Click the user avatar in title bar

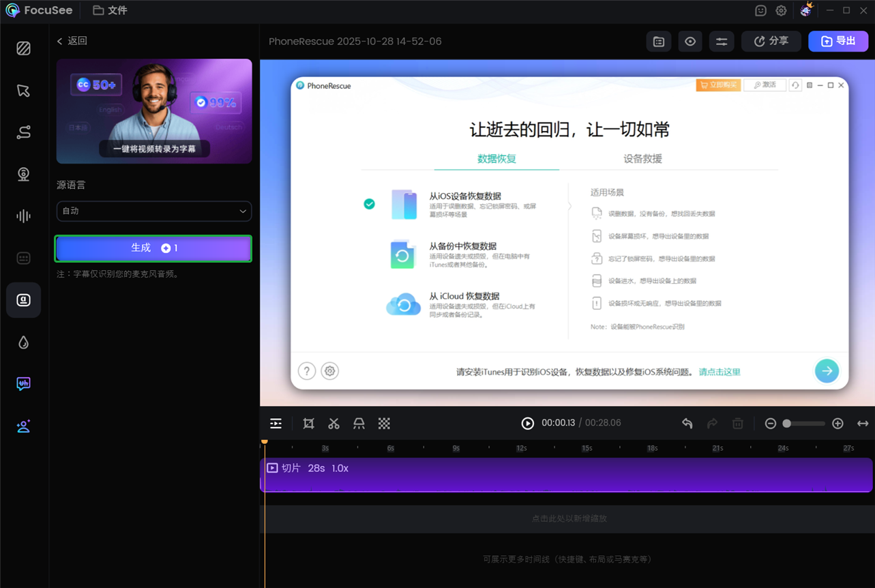tap(807, 10)
